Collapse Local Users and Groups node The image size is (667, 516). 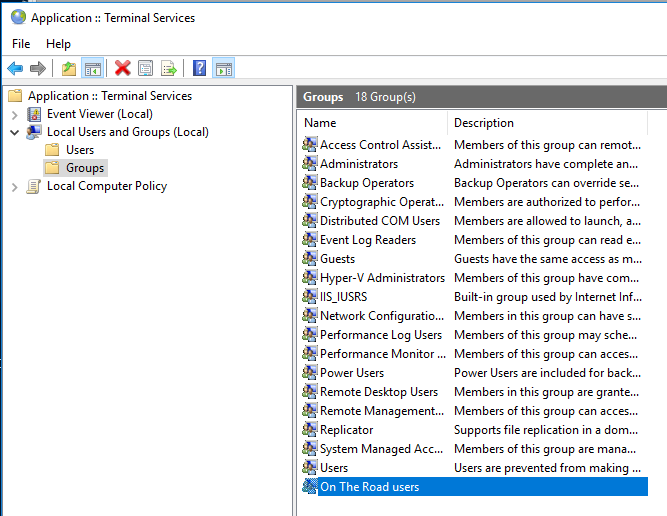click(14, 132)
